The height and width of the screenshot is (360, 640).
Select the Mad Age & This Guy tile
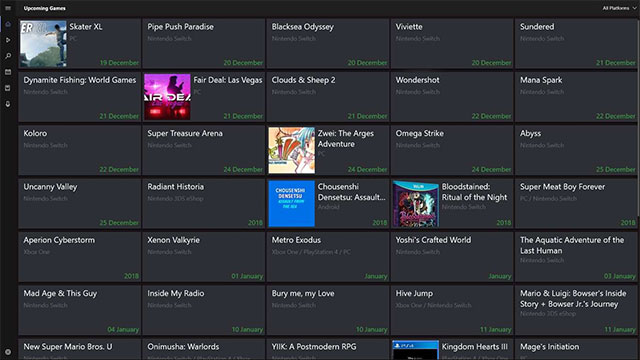80,311
